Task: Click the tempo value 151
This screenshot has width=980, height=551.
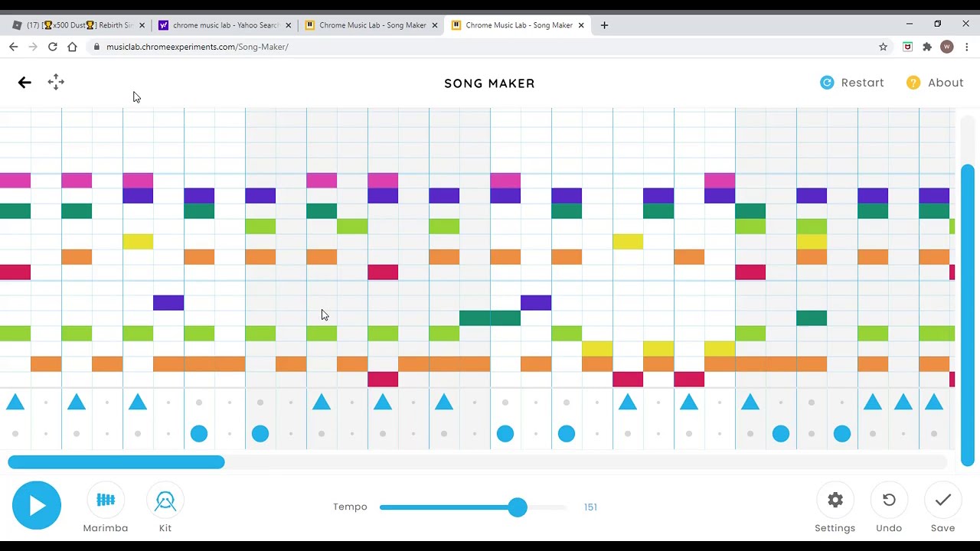Action: 590,507
